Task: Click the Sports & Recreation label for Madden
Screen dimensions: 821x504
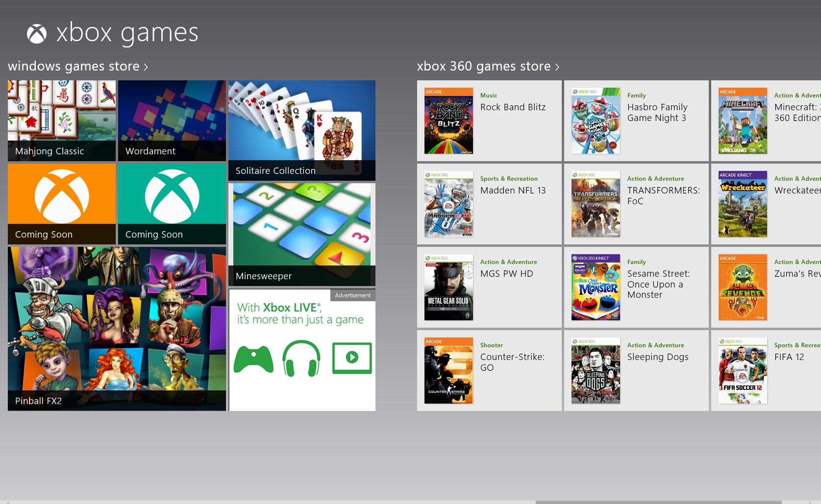Action: pyautogui.click(x=509, y=179)
